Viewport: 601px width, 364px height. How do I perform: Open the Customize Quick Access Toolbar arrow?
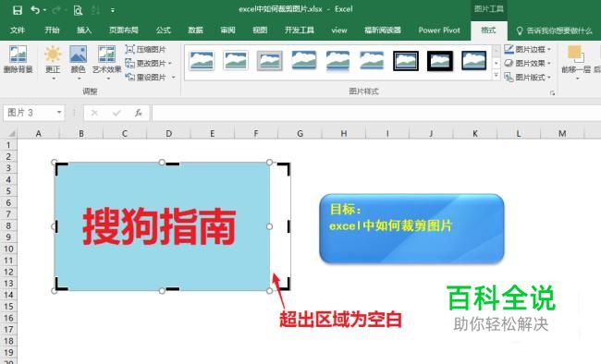pos(113,10)
